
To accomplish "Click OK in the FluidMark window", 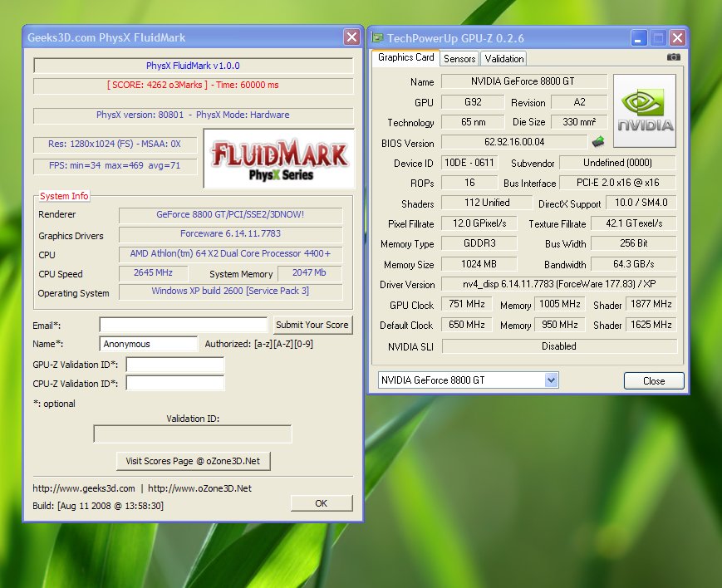I will pyautogui.click(x=322, y=504).
